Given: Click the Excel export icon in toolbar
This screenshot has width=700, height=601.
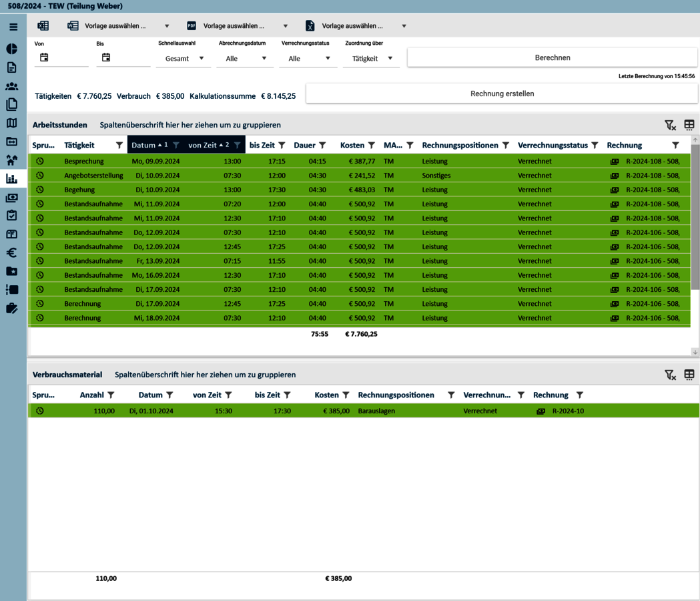Looking at the screenshot, I should [x=43, y=26].
